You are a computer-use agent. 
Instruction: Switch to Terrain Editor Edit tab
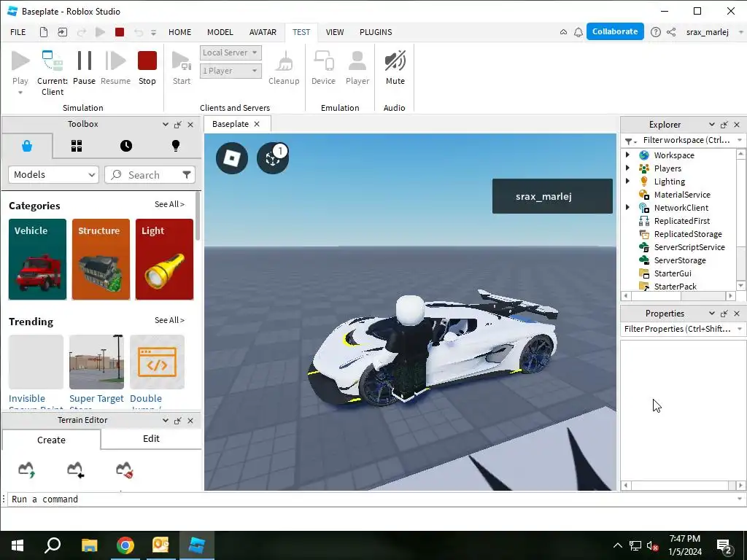151,438
